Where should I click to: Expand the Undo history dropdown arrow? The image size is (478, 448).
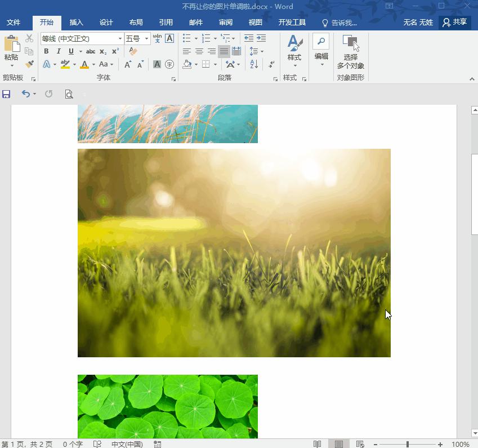pyautogui.click(x=35, y=94)
